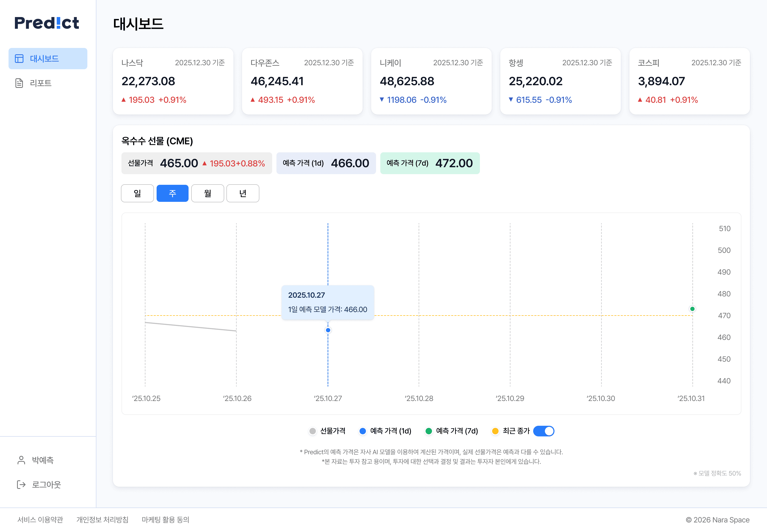The height and width of the screenshot is (532, 767).
Task: Click green 예측 가격 (7d) legend dot
Action: pyautogui.click(x=429, y=431)
